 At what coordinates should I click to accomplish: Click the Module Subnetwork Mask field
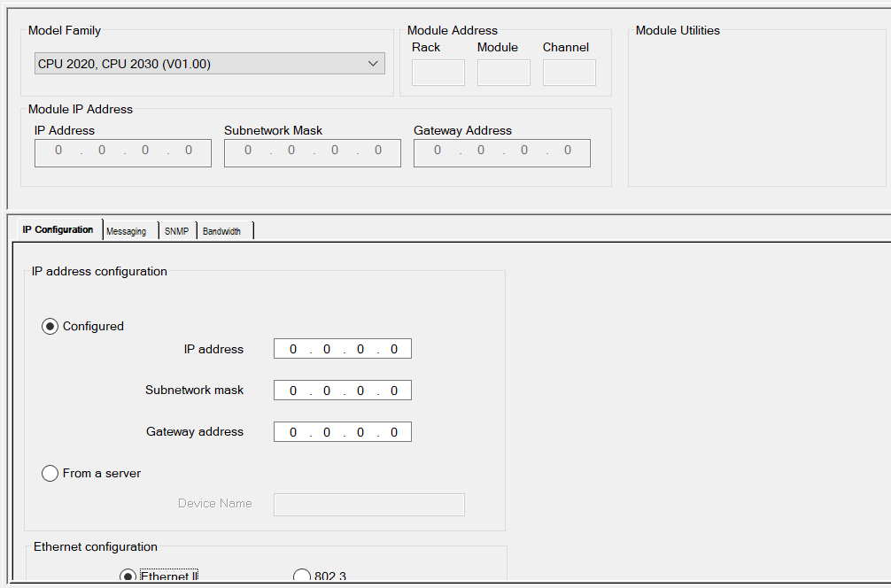313,152
